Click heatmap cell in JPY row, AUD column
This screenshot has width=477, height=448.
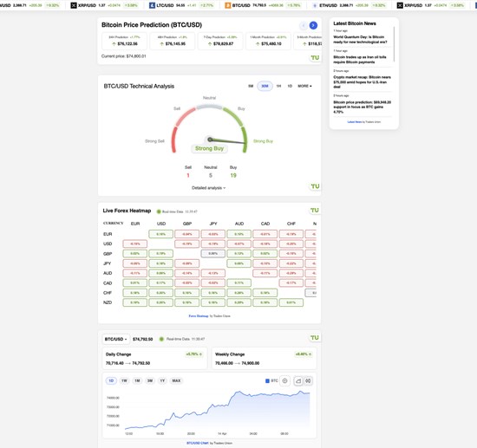[x=238, y=263]
